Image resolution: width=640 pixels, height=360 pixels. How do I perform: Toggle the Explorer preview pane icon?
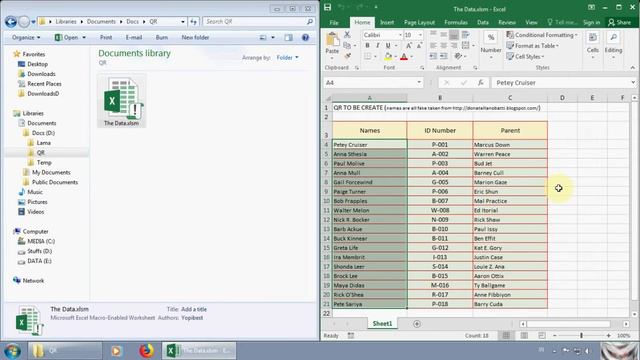pyautogui.click(x=289, y=38)
